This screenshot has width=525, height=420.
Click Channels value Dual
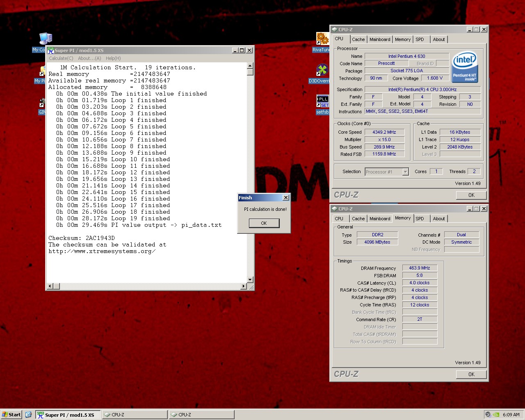[x=461, y=235]
